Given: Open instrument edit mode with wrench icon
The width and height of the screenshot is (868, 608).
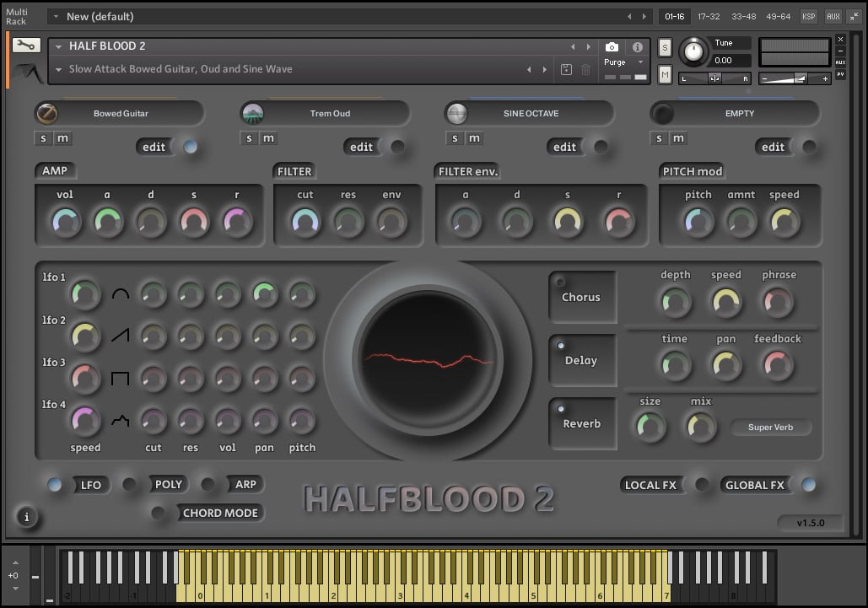Looking at the screenshot, I should pyautogui.click(x=25, y=46).
